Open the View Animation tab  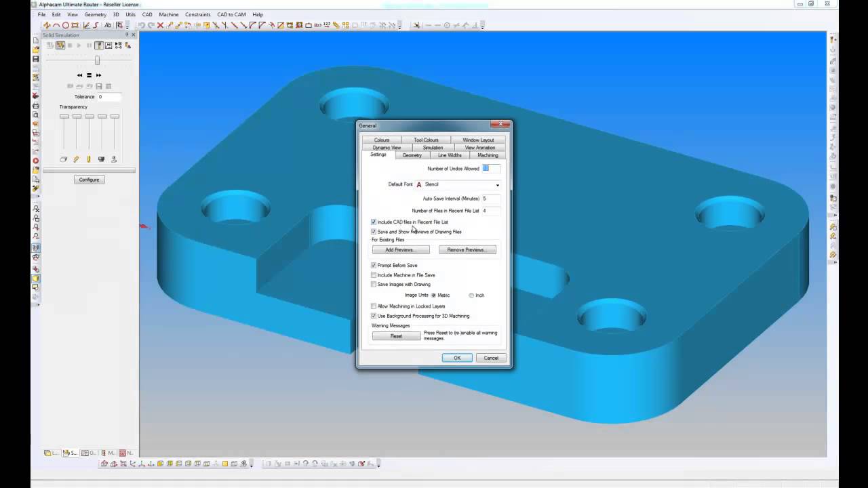479,147
